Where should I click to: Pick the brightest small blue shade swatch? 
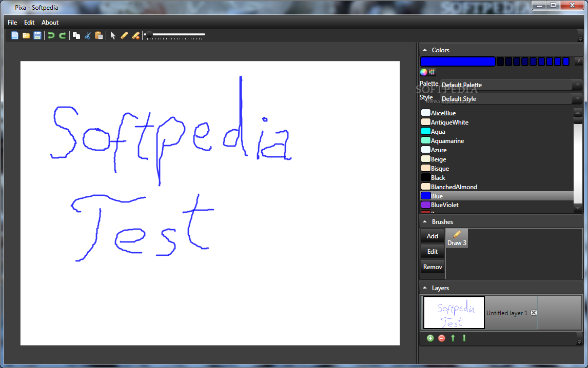(x=566, y=62)
